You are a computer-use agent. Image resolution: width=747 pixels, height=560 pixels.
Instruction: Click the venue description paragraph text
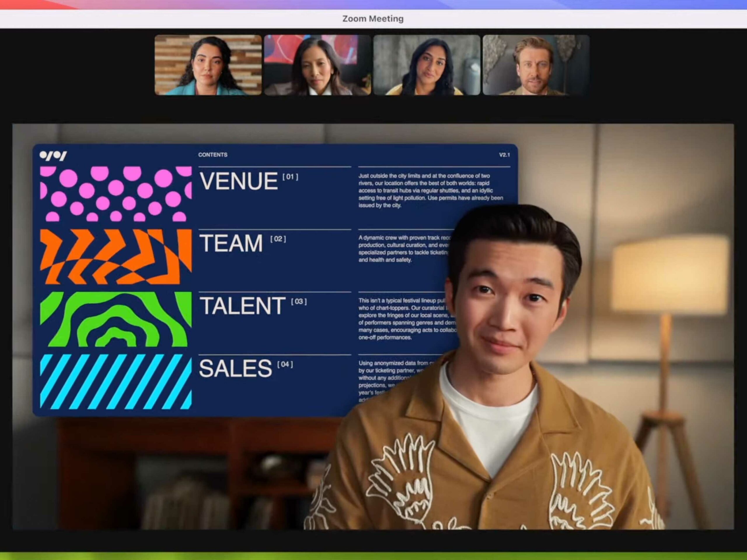tap(431, 190)
